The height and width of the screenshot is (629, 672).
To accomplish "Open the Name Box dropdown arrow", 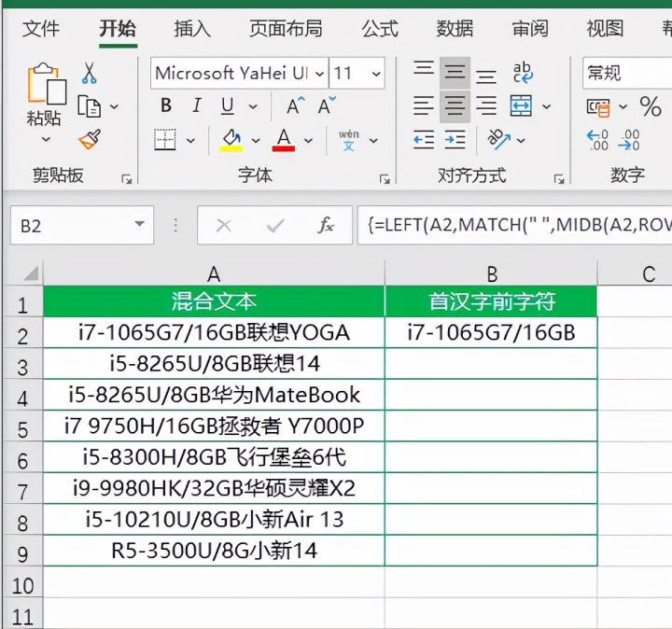I will click(x=139, y=224).
